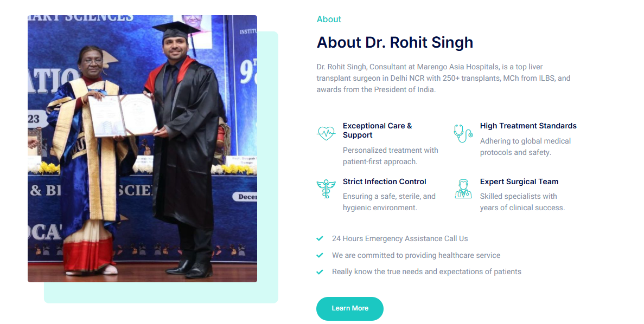Click the doctor biography paragraph

click(x=443, y=78)
